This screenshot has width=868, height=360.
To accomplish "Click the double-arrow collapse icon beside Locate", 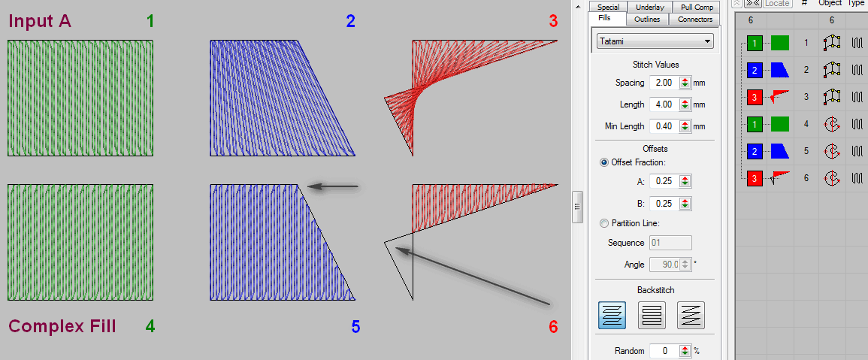I will pyautogui.click(x=752, y=3).
